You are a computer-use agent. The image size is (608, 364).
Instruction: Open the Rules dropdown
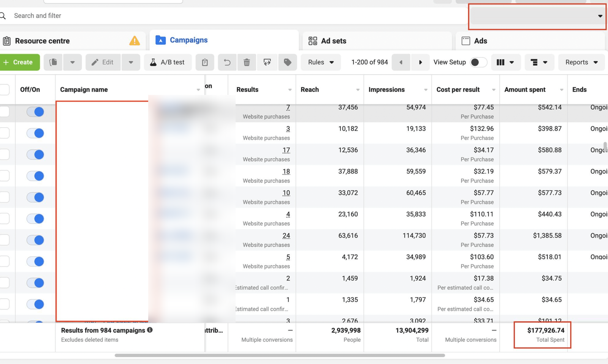coord(321,62)
